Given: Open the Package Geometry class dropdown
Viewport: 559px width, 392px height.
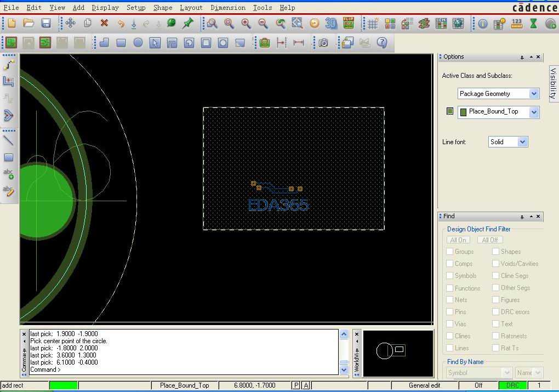Looking at the screenshot, I should (x=534, y=94).
